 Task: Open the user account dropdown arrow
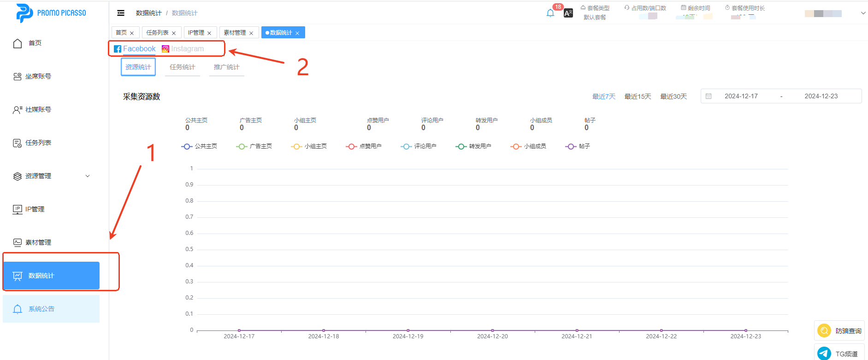point(863,13)
